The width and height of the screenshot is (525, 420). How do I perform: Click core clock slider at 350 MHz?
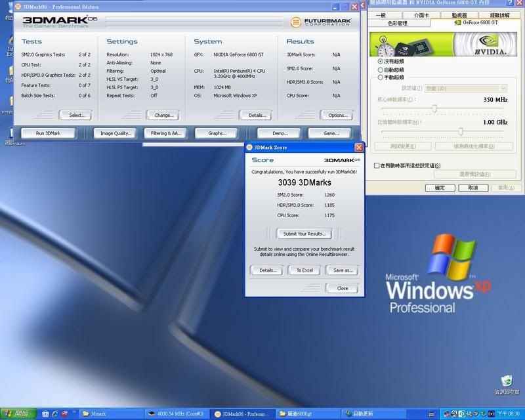pyautogui.click(x=434, y=108)
